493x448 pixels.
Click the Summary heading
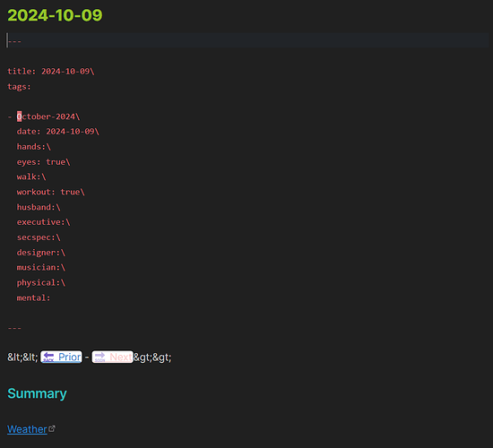[x=37, y=393]
